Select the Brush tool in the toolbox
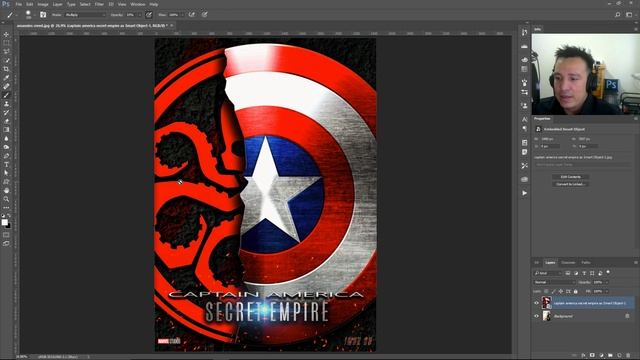 pyautogui.click(x=6, y=95)
